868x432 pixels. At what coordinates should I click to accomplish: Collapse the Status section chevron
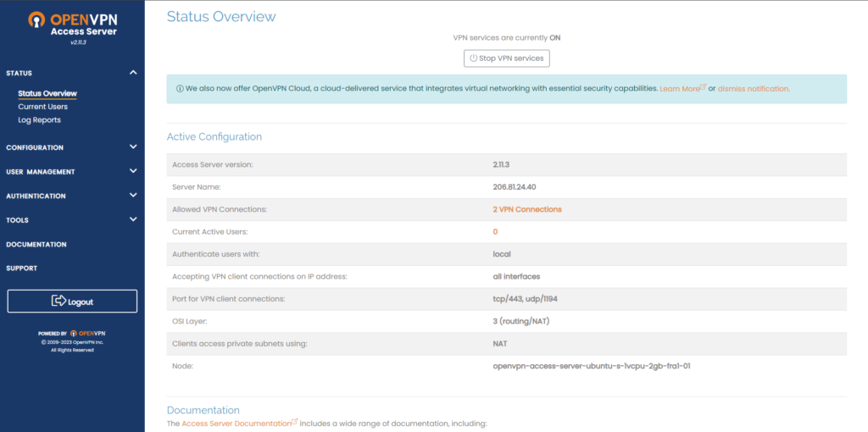[x=133, y=73]
